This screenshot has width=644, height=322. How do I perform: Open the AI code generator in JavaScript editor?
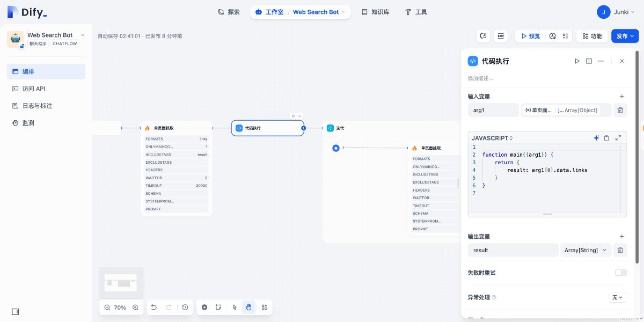[x=596, y=138]
